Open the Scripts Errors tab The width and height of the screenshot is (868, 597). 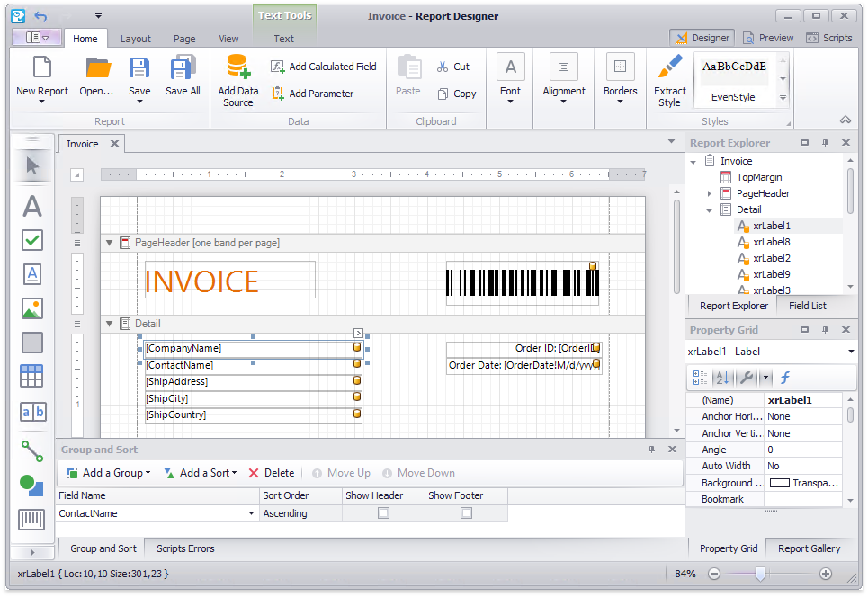185,548
